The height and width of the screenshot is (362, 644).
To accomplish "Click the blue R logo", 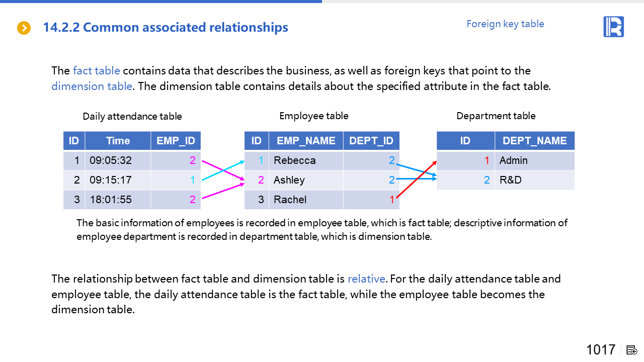I will (613, 27).
